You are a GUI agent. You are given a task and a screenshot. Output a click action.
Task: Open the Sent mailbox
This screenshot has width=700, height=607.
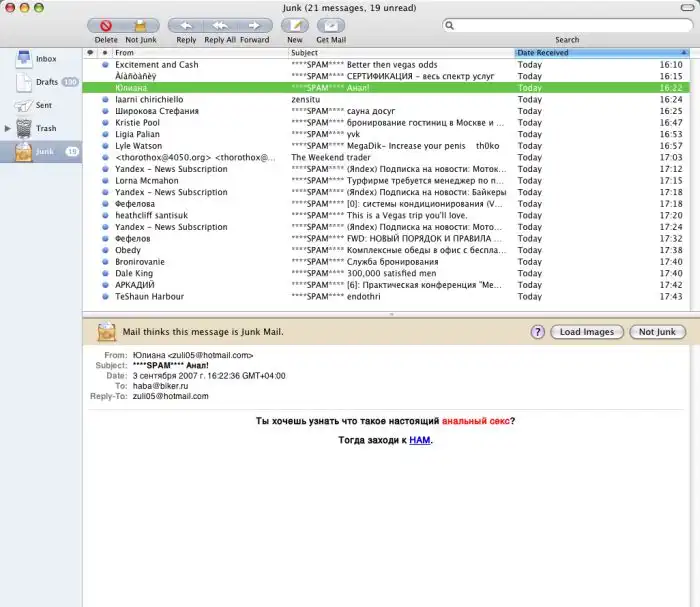pos(45,104)
